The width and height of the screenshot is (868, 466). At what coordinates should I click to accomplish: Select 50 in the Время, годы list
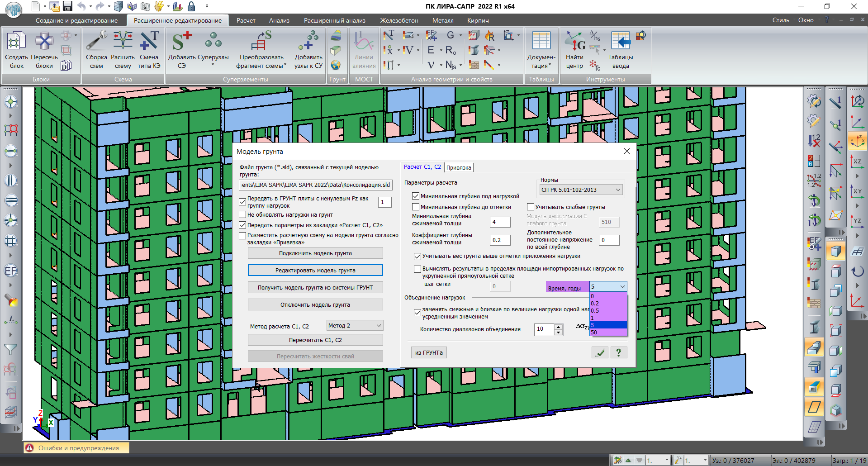point(608,333)
